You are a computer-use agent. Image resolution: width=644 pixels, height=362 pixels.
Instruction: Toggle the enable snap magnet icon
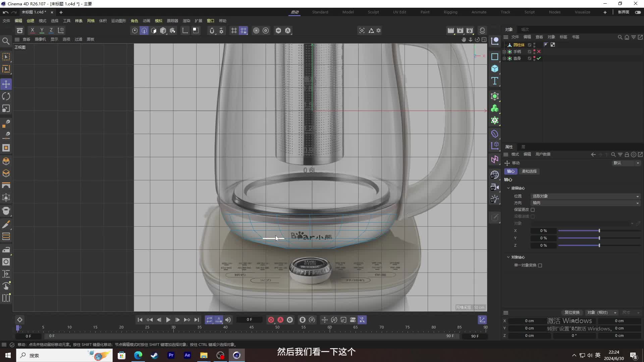[212, 31]
